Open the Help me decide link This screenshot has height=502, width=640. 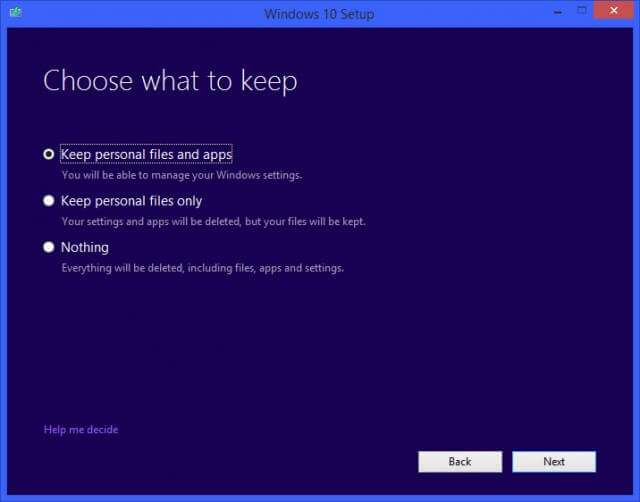coord(81,429)
